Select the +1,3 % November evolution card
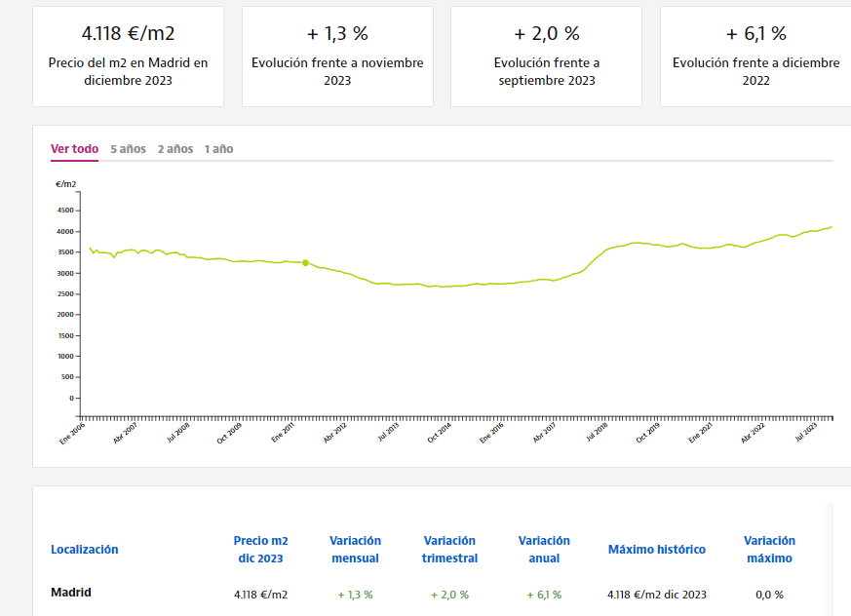The image size is (851, 616). [337, 57]
